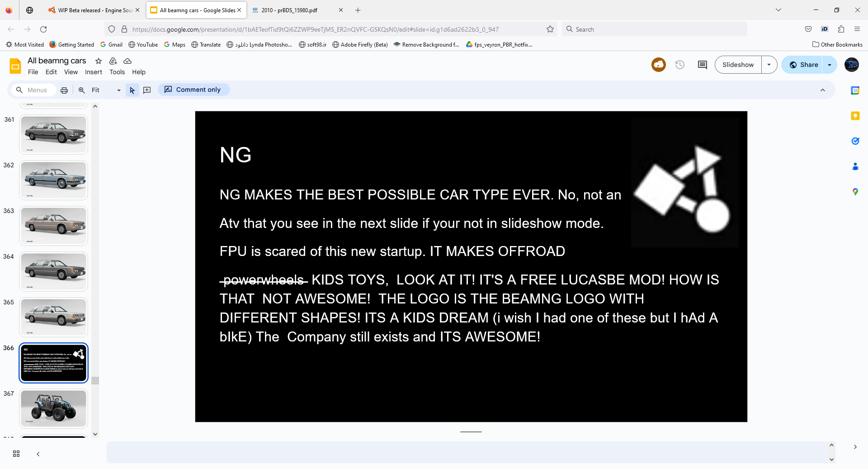Star the All beamng cars presentation
Image resolution: width=868 pixels, height=469 pixels.
click(99, 61)
